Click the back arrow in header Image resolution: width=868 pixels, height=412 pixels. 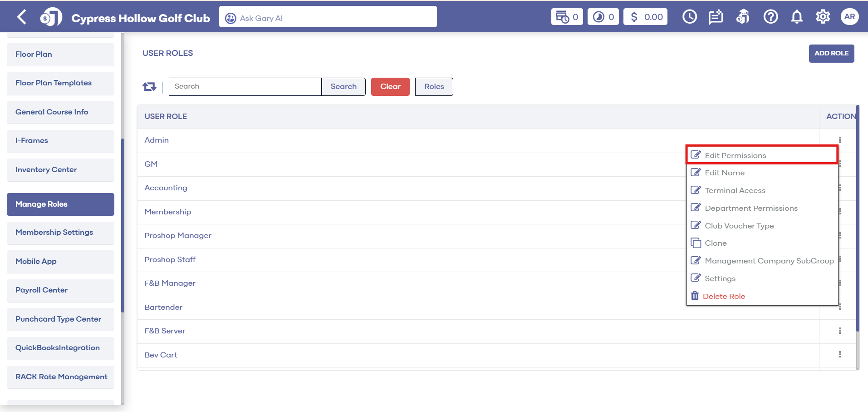(21, 17)
